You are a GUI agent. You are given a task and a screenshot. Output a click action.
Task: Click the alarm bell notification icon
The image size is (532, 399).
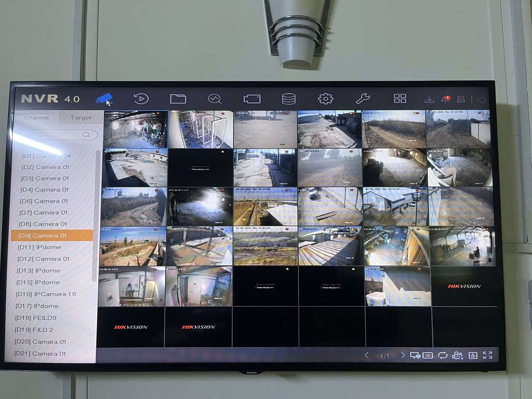tap(446, 99)
